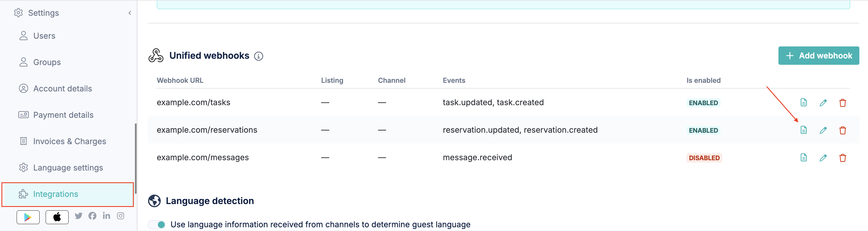Delete the example.com/messages webhook

pyautogui.click(x=842, y=158)
